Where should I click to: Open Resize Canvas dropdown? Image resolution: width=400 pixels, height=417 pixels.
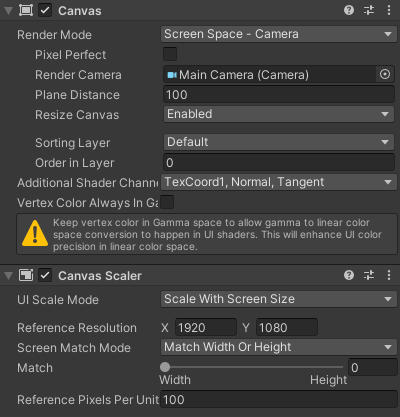point(279,114)
